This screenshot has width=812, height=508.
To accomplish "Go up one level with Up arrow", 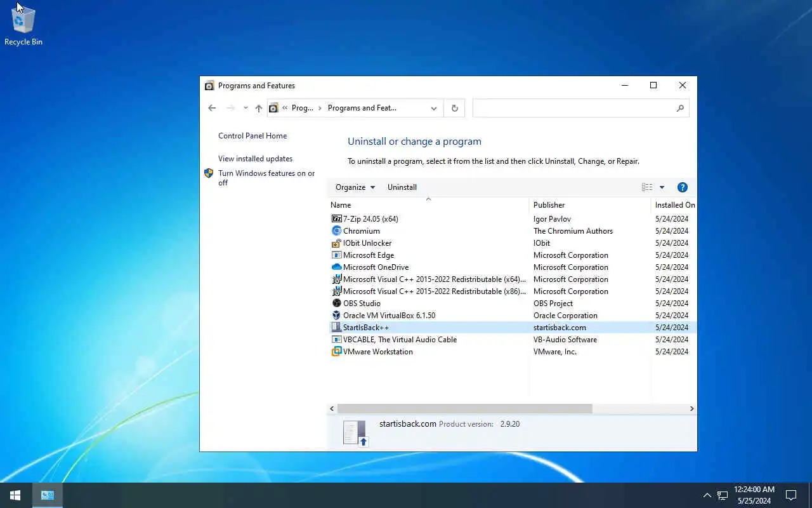I will [x=259, y=108].
